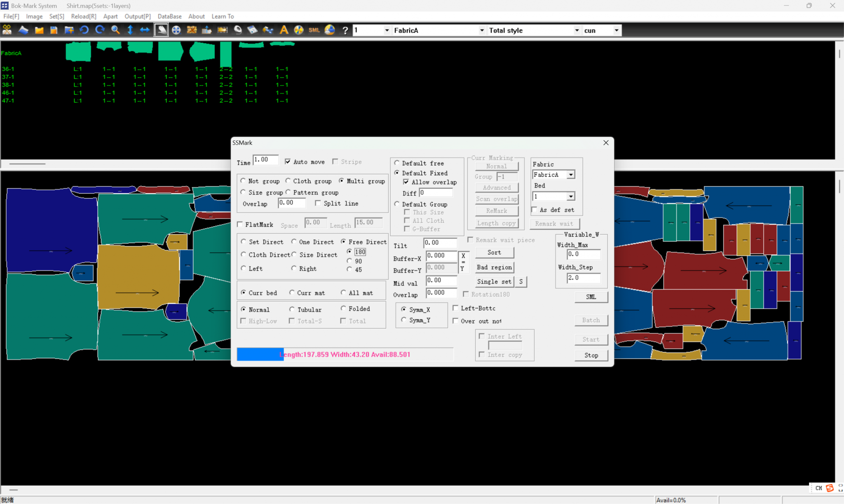
Task: Select the Cloth group radio button
Action: pos(288,181)
